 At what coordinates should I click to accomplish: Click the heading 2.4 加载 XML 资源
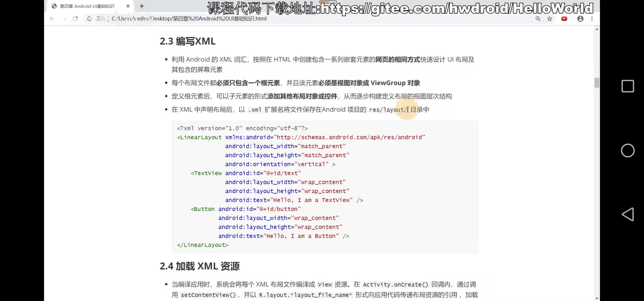[200, 266]
